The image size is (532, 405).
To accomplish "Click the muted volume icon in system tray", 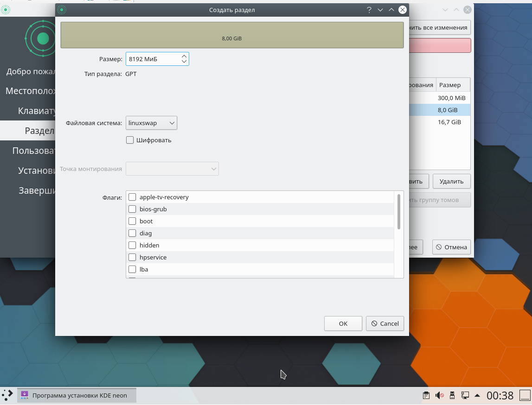I will 439,395.
